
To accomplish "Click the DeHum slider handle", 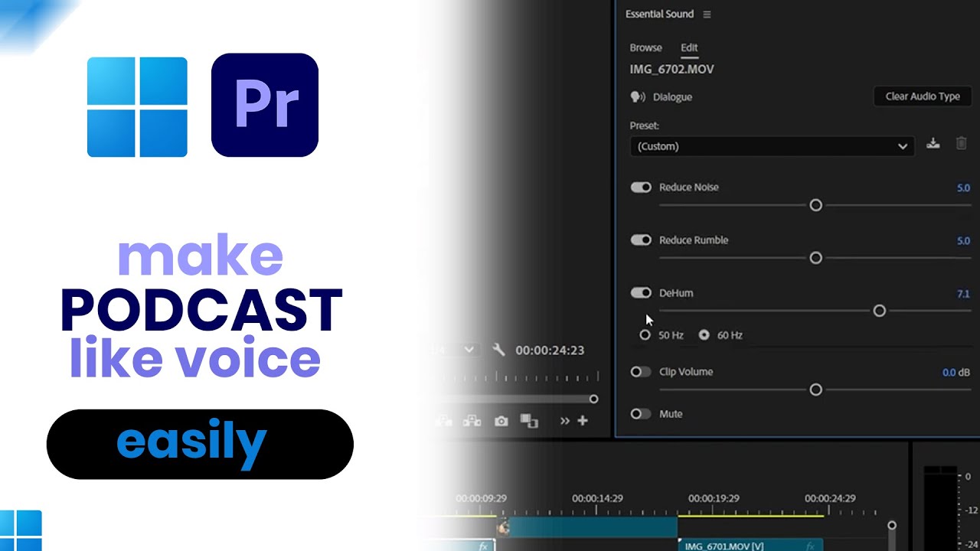I will (x=880, y=311).
